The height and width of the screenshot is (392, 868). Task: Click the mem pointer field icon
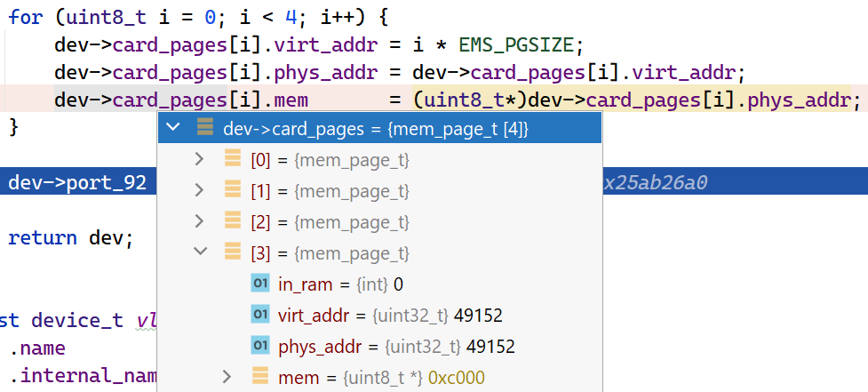point(260,377)
